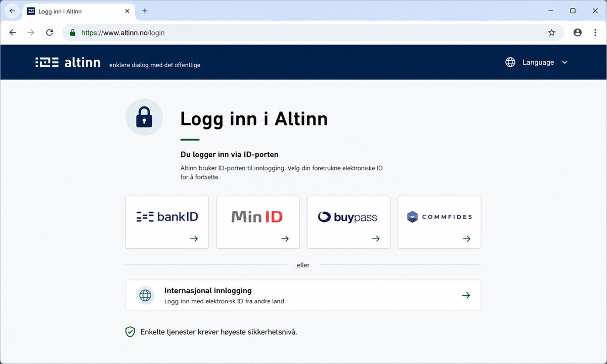Click the globe icon for international login
Image resolution: width=607 pixels, height=364 pixels.
pyautogui.click(x=145, y=295)
